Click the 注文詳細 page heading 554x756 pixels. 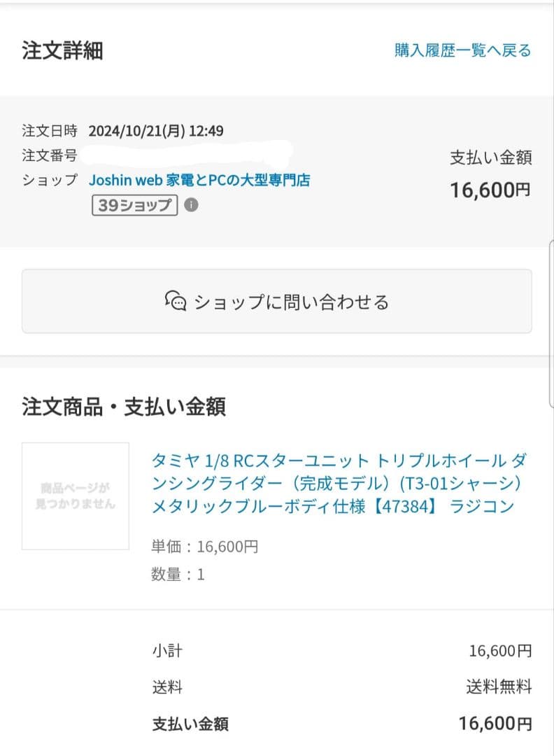(62, 50)
